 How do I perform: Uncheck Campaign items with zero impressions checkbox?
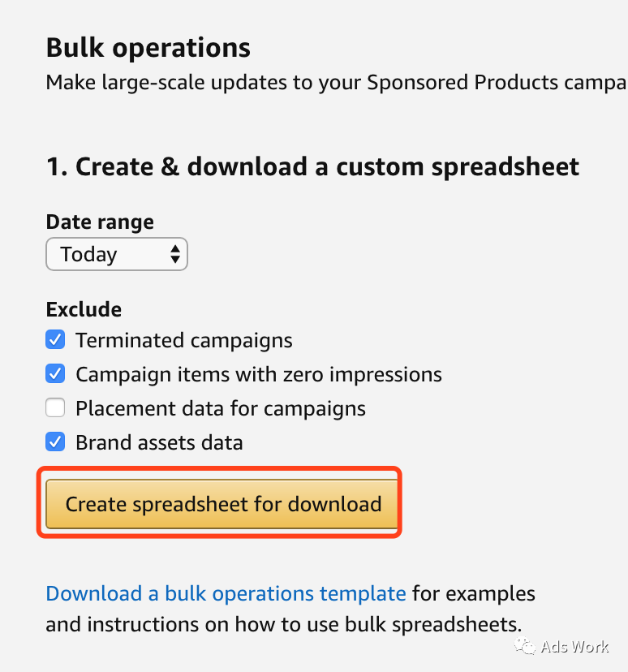55,373
